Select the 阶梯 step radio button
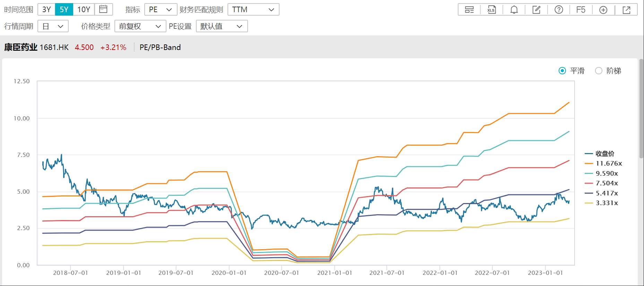This screenshot has height=286, width=644. tap(599, 71)
